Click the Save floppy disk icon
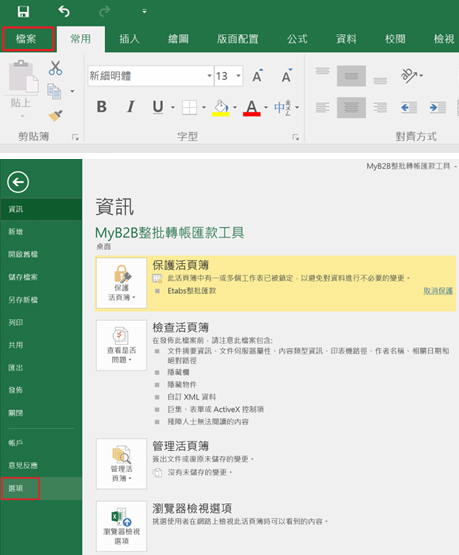 [23, 11]
